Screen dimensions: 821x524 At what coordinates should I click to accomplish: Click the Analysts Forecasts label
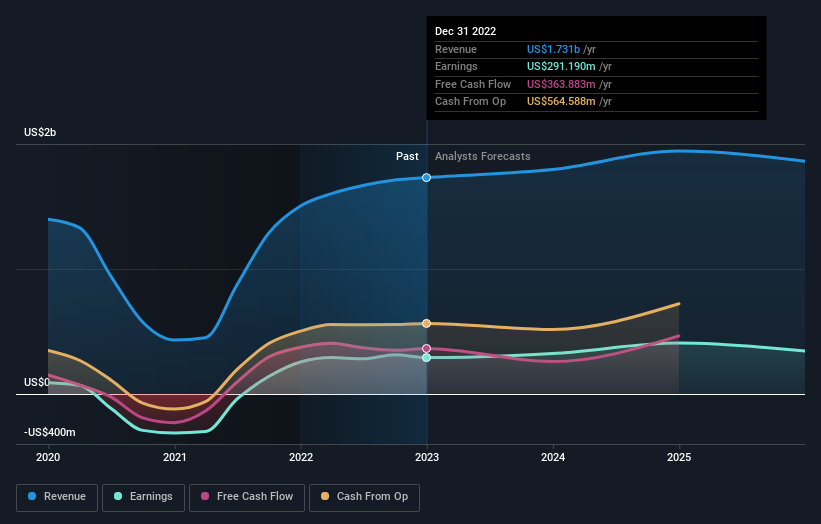click(483, 157)
